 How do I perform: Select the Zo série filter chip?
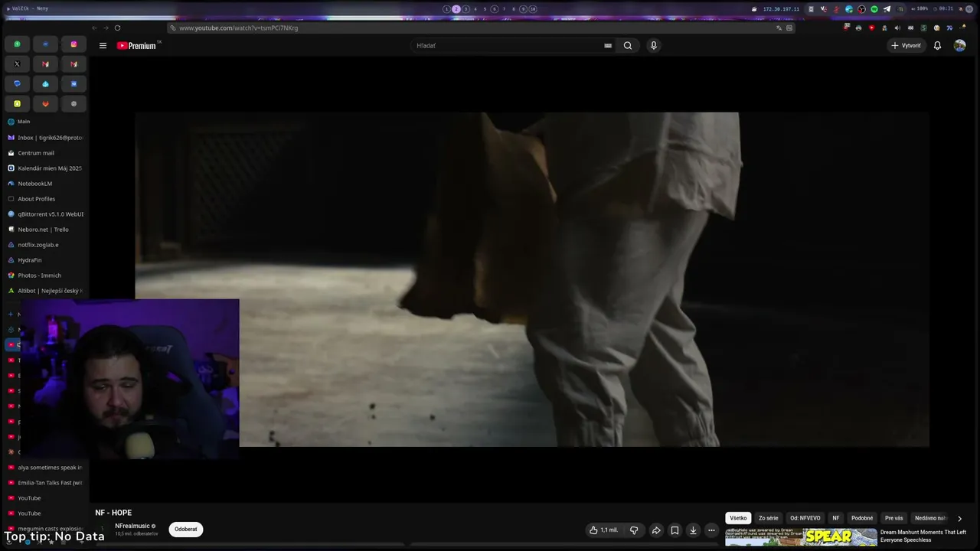tap(769, 518)
